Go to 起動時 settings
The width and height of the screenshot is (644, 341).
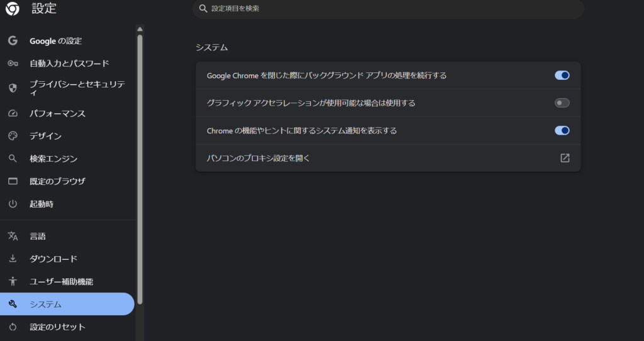pos(67,204)
